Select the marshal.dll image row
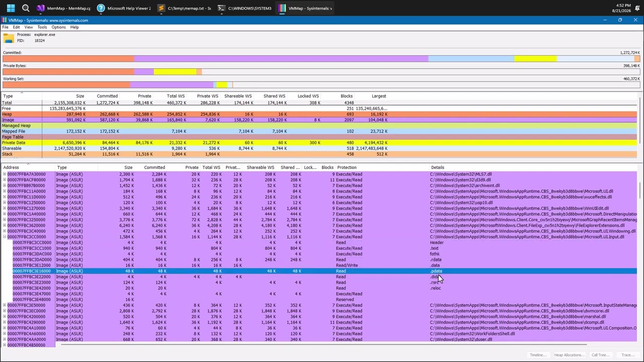 coord(319,317)
